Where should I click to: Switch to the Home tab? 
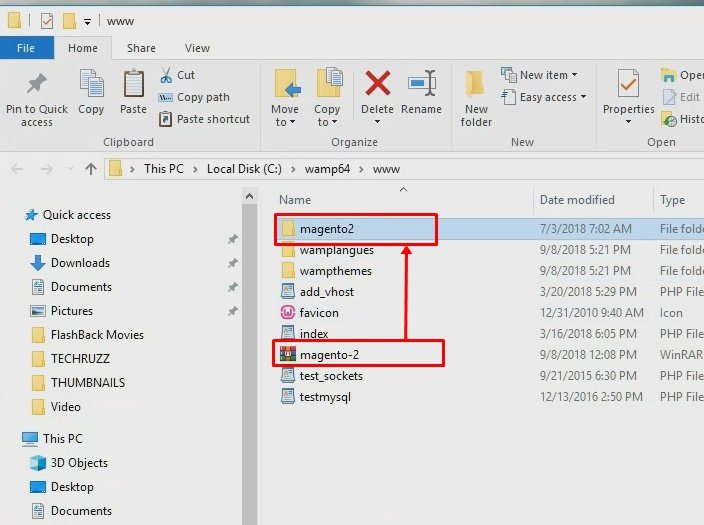point(83,48)
